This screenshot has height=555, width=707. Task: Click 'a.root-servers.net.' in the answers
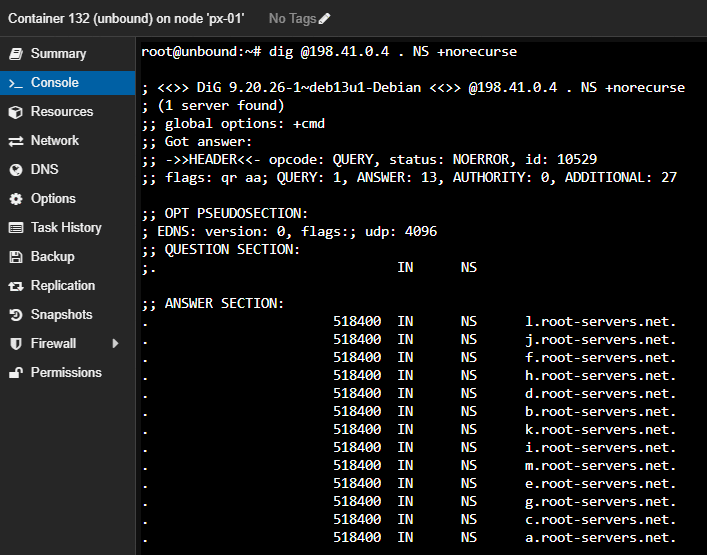tap(601, 538)
